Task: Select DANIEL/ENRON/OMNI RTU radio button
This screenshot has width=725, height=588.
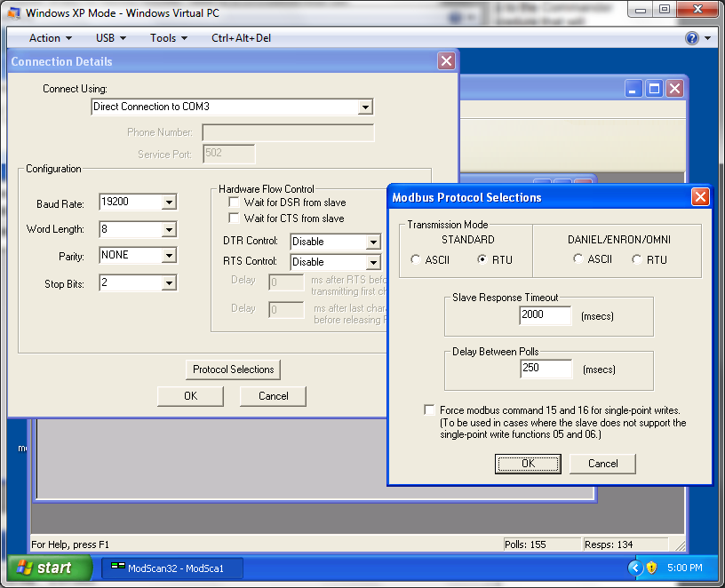Action: coord(637,259)
